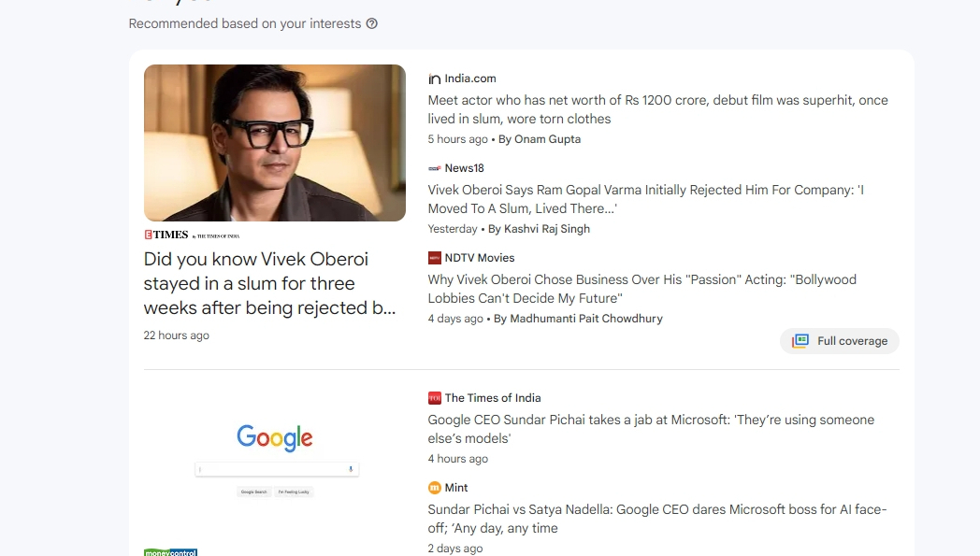Click the NDTV Movies source name
Screen dimensions: 980x556
[x=480, y=258]
